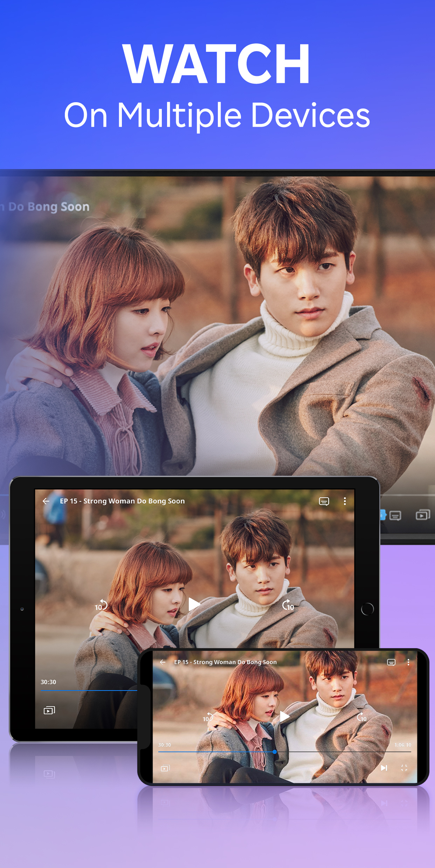Toggle fullscreen on the phone player
This screenshot has width=435, height=868.
click(404, 768)
